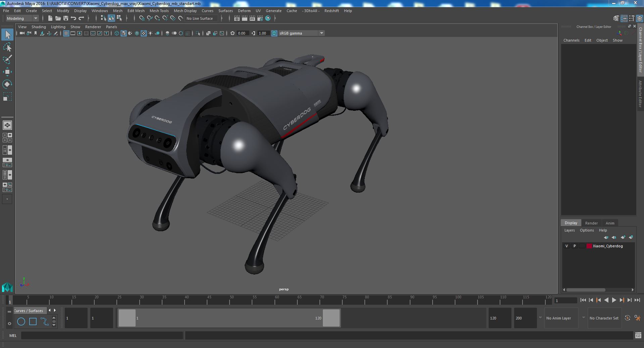Open the Mesh Tools menu

159,11
